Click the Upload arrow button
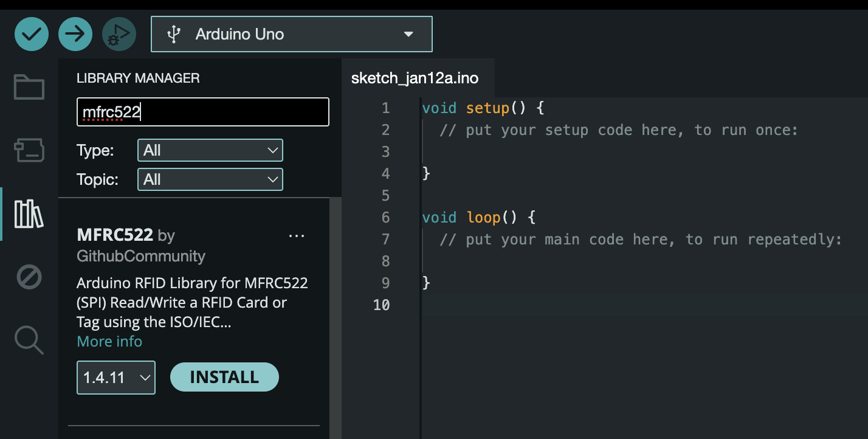 [75, 34]
